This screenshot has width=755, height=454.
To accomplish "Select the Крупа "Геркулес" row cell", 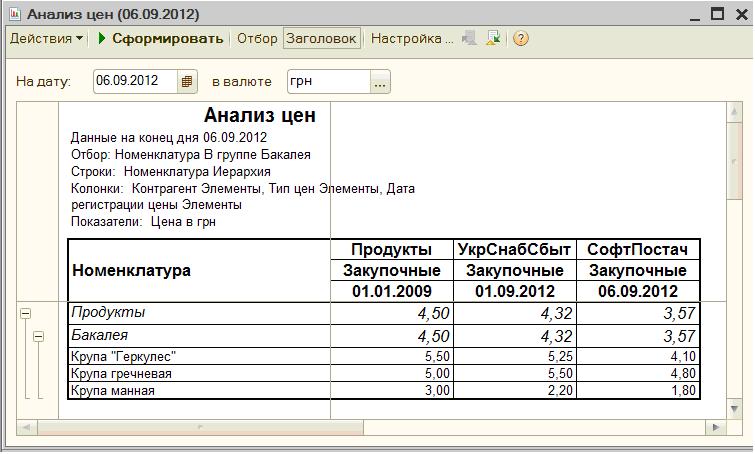I will tap(198, 356).
